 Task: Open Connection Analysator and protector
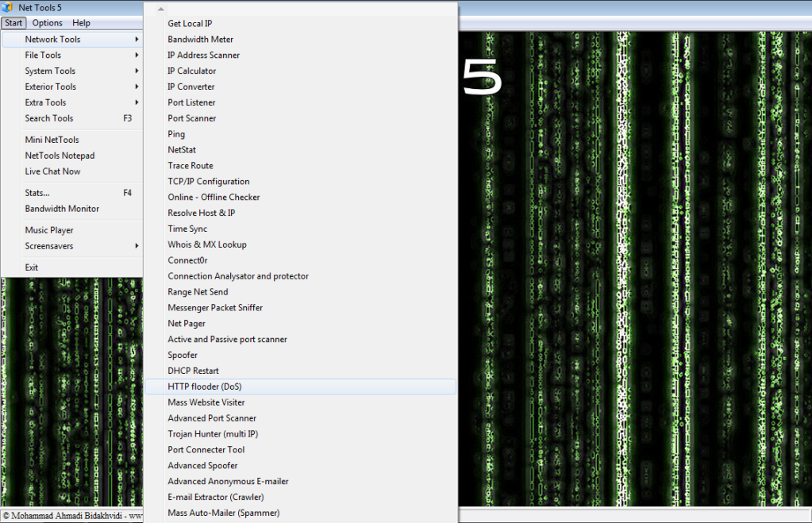click(300, 276)
